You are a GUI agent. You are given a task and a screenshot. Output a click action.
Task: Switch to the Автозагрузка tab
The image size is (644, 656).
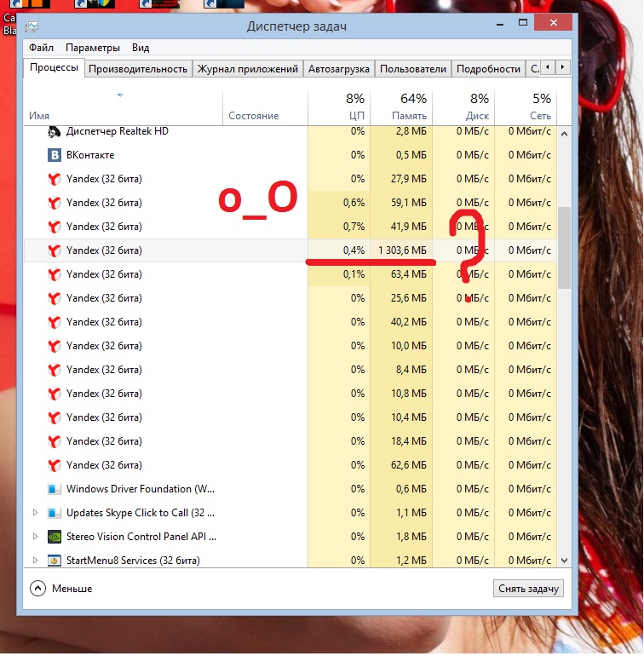click(x=339, y=69)
